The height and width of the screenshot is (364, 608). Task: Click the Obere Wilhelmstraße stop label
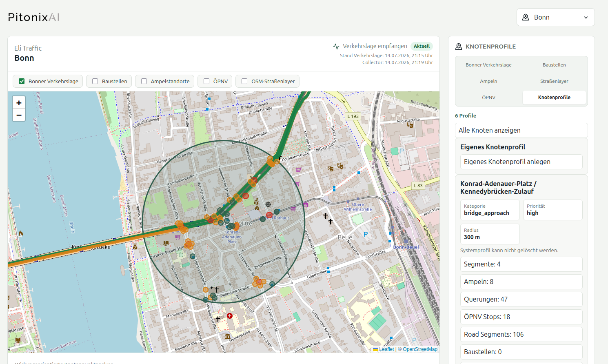coord(358,207)
